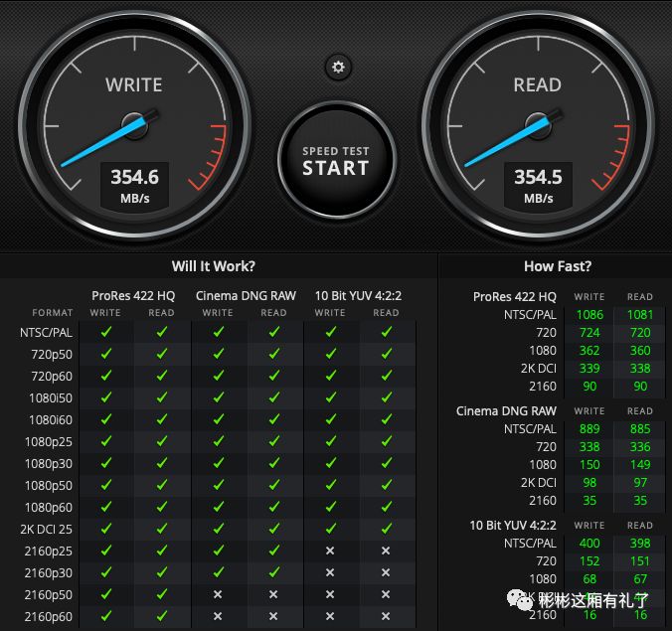Click the 10 Bit YUV write cross for 2160p30

click(x=330, y=572)
